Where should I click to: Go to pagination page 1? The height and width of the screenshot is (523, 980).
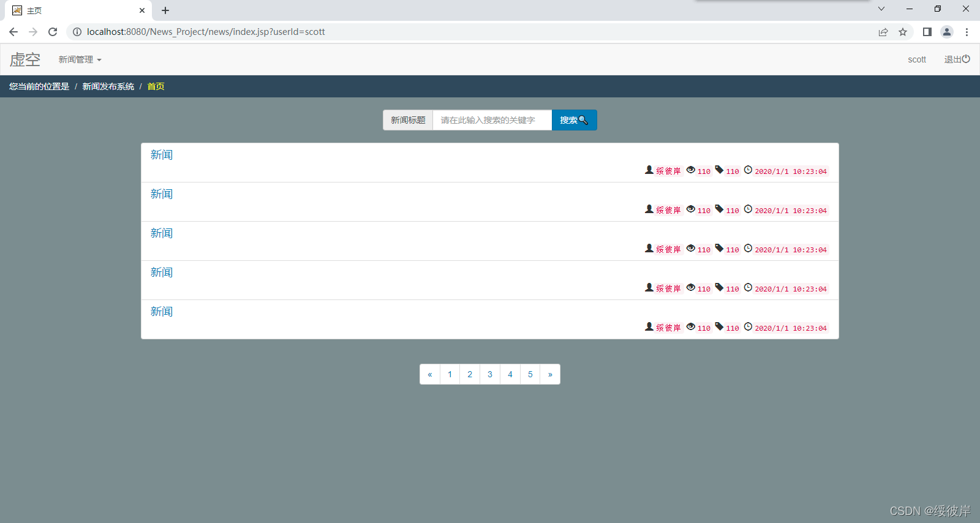[450, 374]
